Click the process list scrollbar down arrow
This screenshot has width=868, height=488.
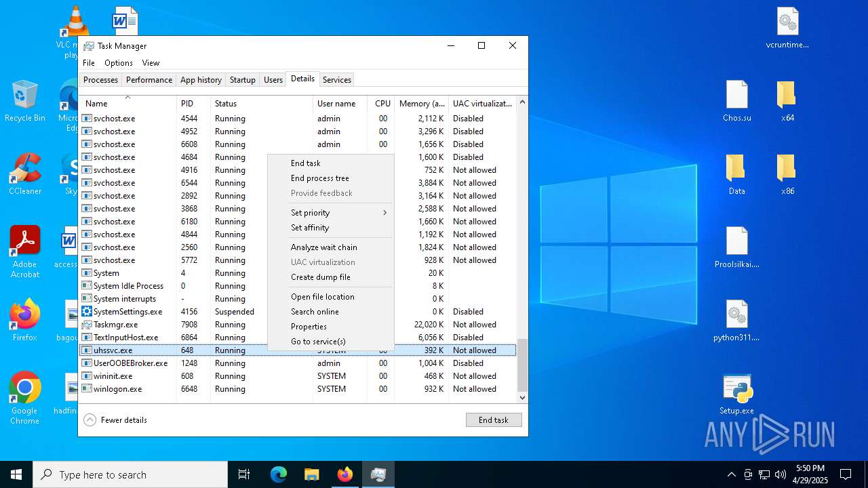pyautogui.click(x=522, y=397)
